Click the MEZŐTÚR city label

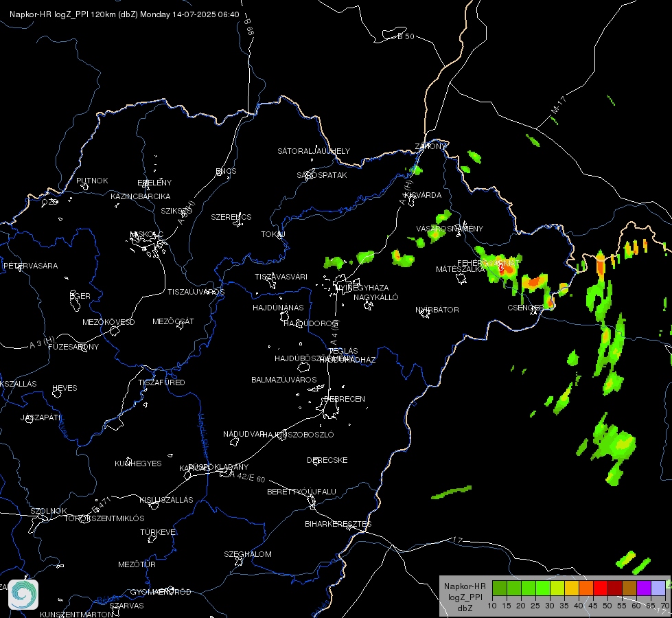137,564
